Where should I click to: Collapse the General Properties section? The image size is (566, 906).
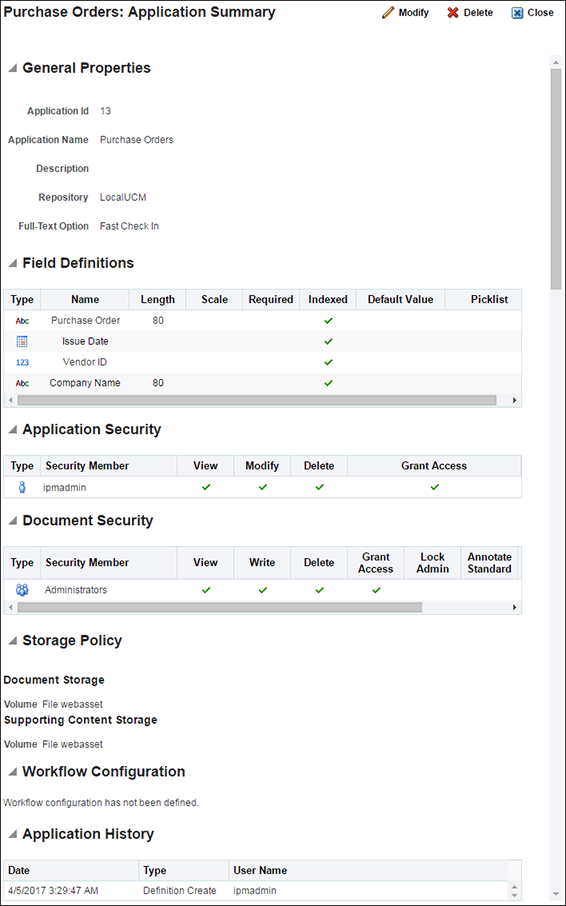pos(12,68)
